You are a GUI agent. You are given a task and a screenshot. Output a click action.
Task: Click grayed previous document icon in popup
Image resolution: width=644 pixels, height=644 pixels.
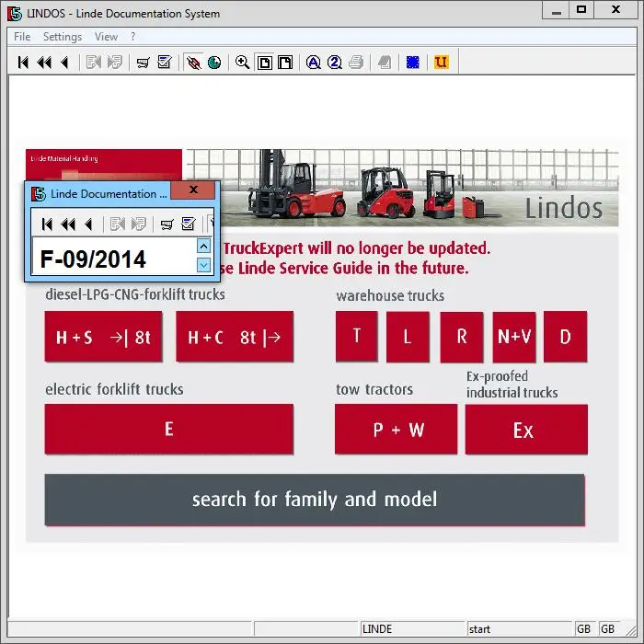coord(118,224)
